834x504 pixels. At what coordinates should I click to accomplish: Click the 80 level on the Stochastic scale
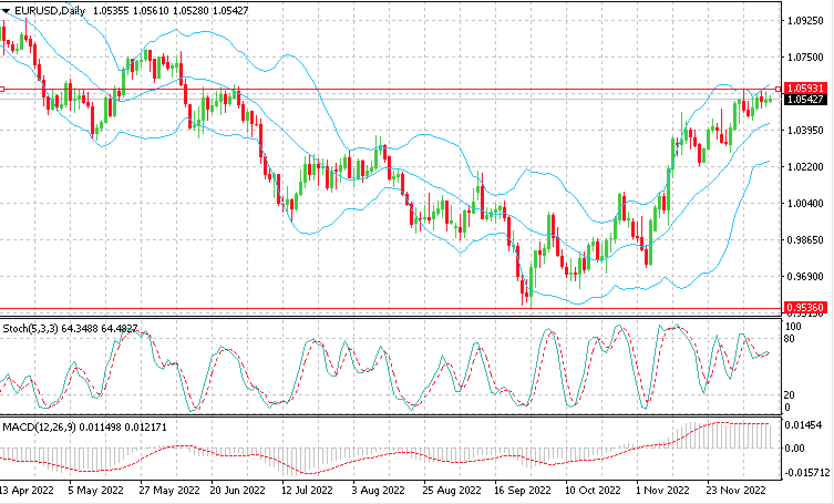tap(791, 339)
